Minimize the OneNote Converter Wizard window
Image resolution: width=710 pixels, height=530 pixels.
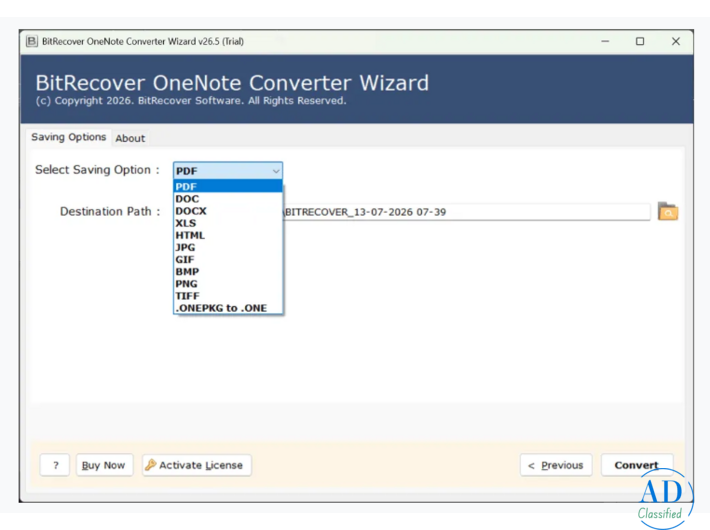point(605,41)
